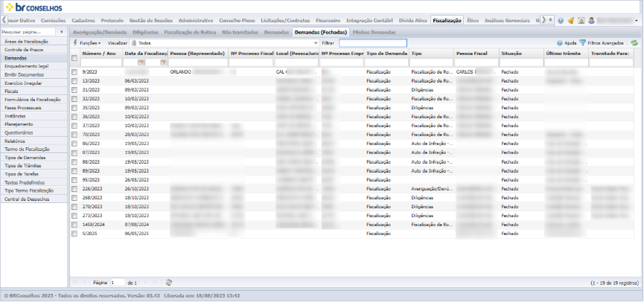Click the Filtrar text input field
Image resolution: width=644 pixels, height=302 pixels.
(373, 42)
